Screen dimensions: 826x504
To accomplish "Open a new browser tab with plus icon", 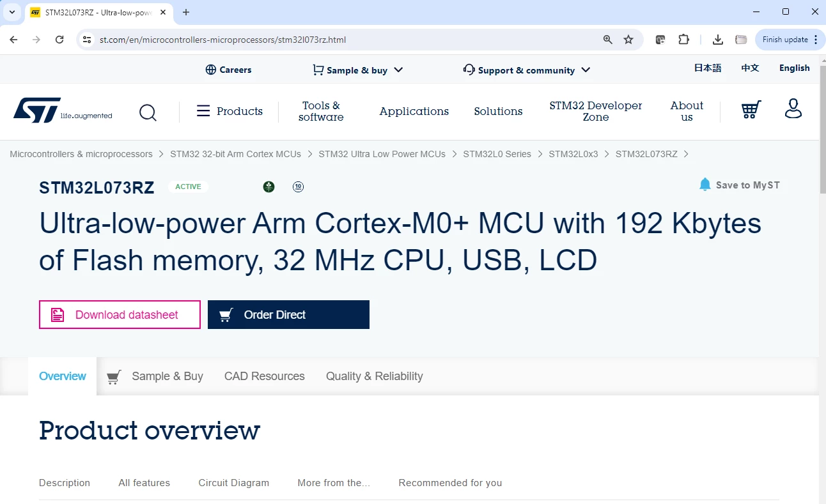I will point(186,12).
